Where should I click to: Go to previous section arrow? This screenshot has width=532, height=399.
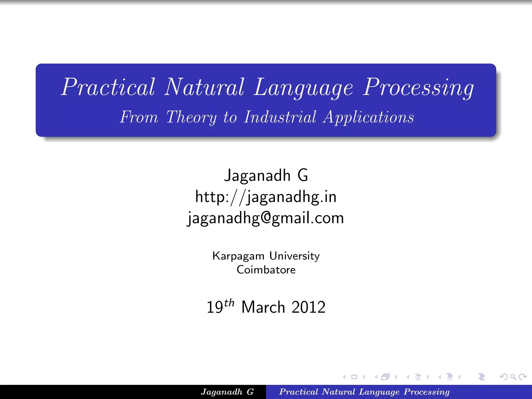coord(440,377)
